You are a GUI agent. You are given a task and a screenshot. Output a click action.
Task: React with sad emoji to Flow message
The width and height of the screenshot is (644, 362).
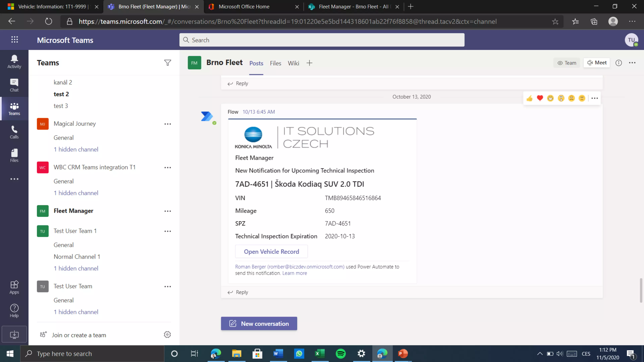click(572, 98)
